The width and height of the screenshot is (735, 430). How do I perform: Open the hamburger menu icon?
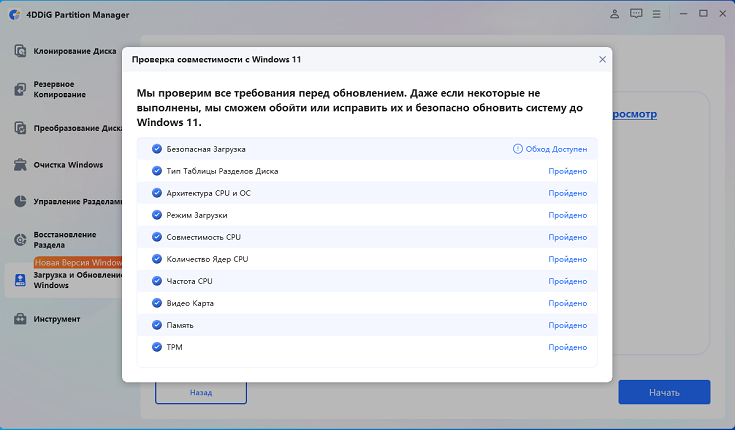656,14
